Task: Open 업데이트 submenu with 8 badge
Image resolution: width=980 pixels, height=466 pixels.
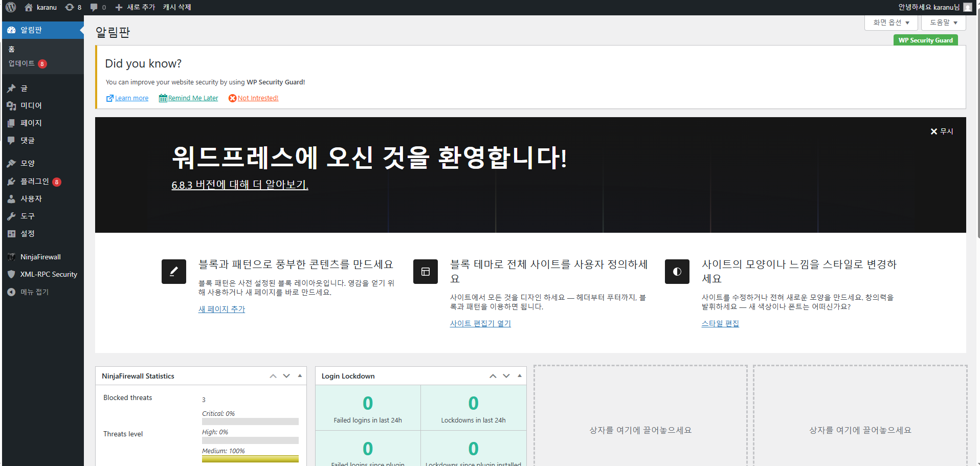Action: pyautogui.click(x=28, y=63)
